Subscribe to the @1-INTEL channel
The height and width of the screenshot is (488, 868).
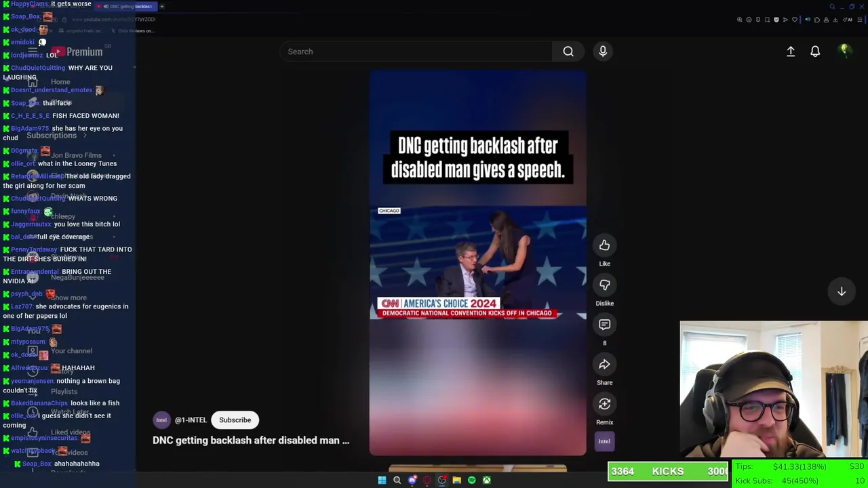(235, 420)
